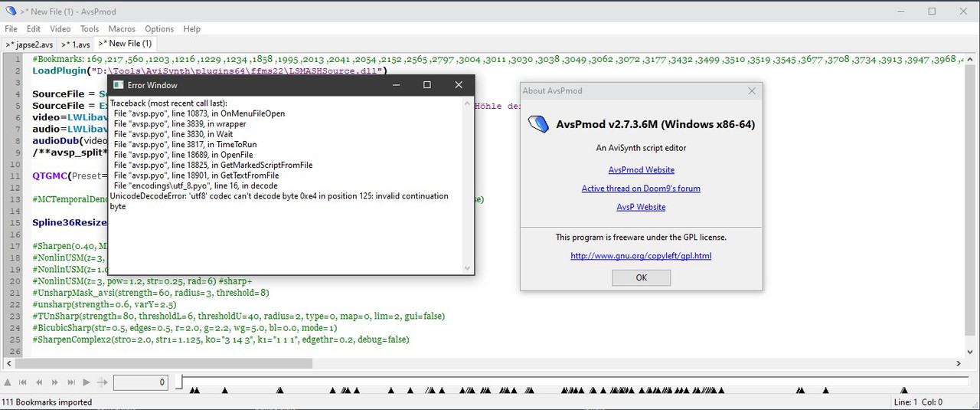Step forward one frame
This screenshot has height=410, width=980.
[55, 382]
